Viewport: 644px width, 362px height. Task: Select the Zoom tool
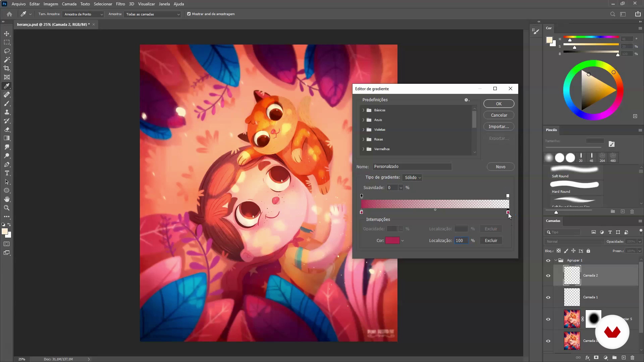point(7,208)
